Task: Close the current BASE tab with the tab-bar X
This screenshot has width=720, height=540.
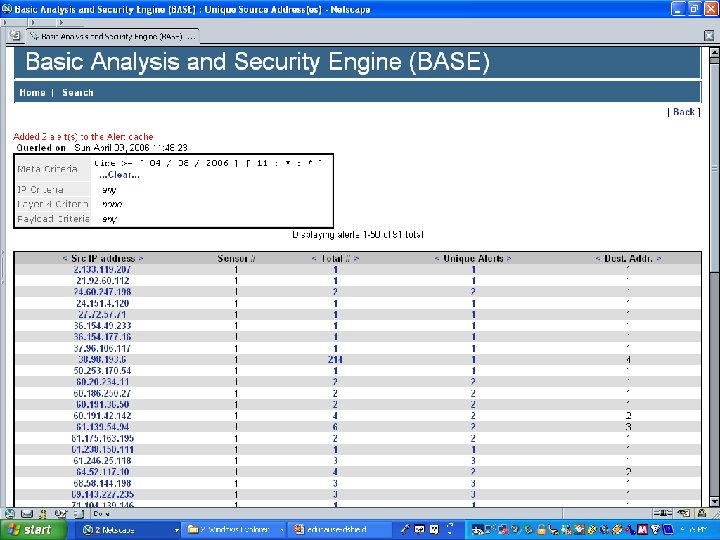Action: [x=709, y=35]
